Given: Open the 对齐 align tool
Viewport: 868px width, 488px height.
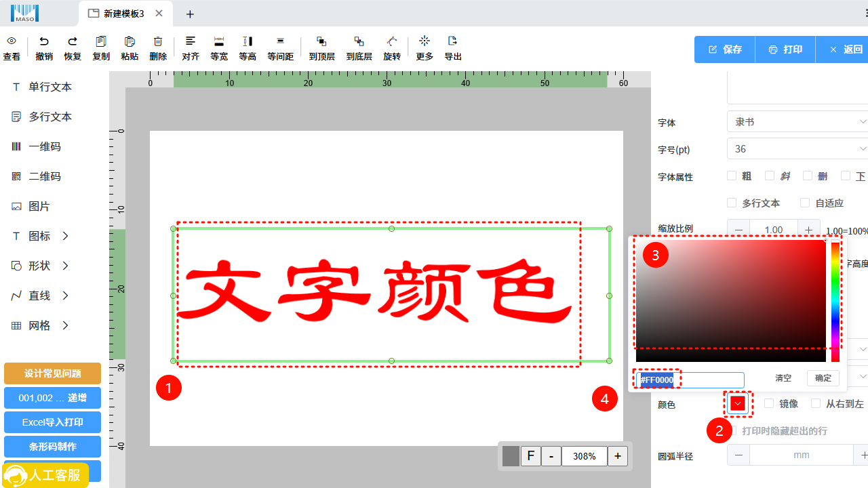Looking at the screenshot, I should [x=191, y=41].
